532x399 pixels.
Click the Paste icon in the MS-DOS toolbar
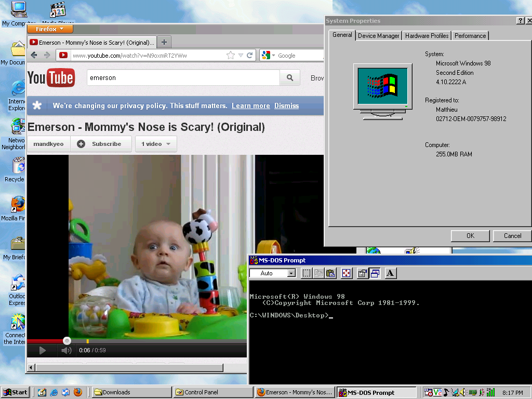point(331,273)
